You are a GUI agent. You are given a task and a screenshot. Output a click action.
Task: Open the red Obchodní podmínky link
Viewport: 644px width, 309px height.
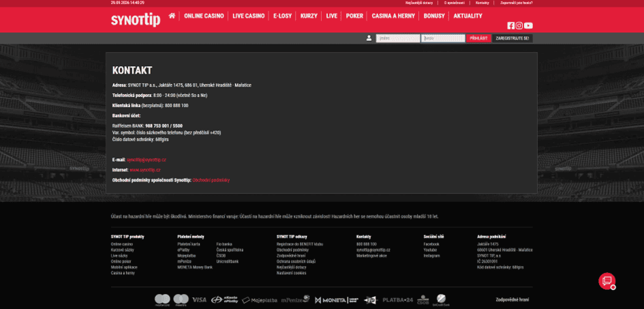[x=211, y=180]
